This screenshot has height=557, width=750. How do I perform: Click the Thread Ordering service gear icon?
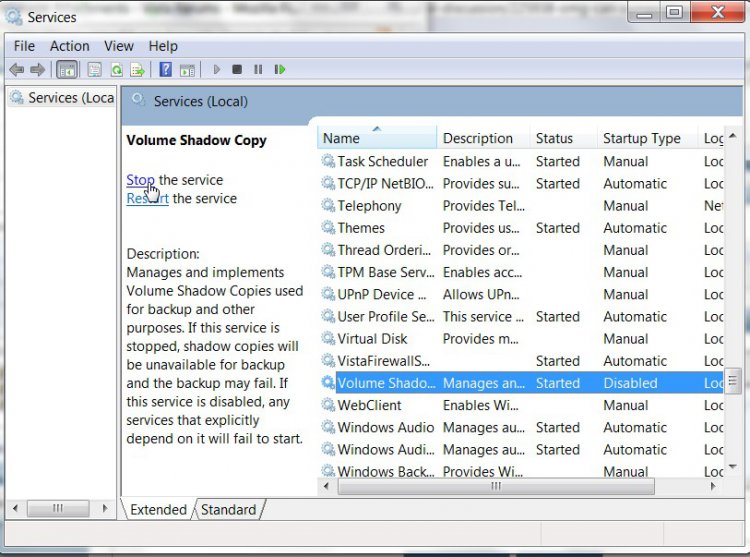[x=328, y=250]
